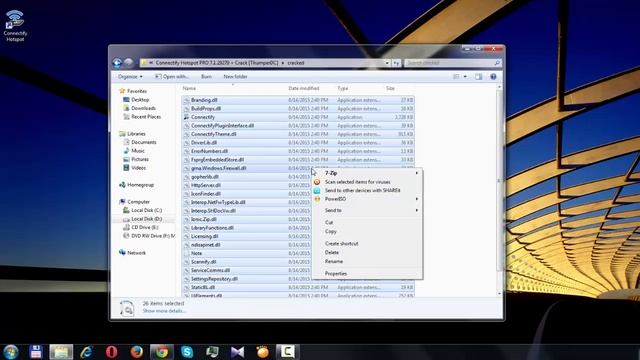
Task: Open the address bar history dropdown arrow
Action: 387,63
